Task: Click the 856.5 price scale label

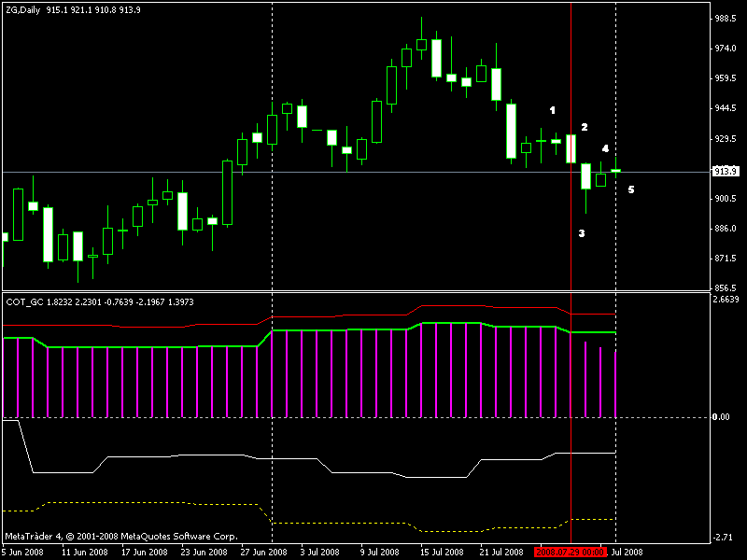Action: (x=726, y=288)
